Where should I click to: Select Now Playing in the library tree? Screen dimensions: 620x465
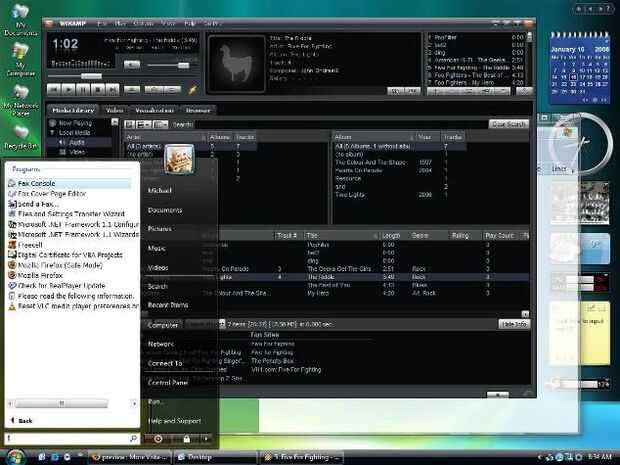click(x=75, y=123)
